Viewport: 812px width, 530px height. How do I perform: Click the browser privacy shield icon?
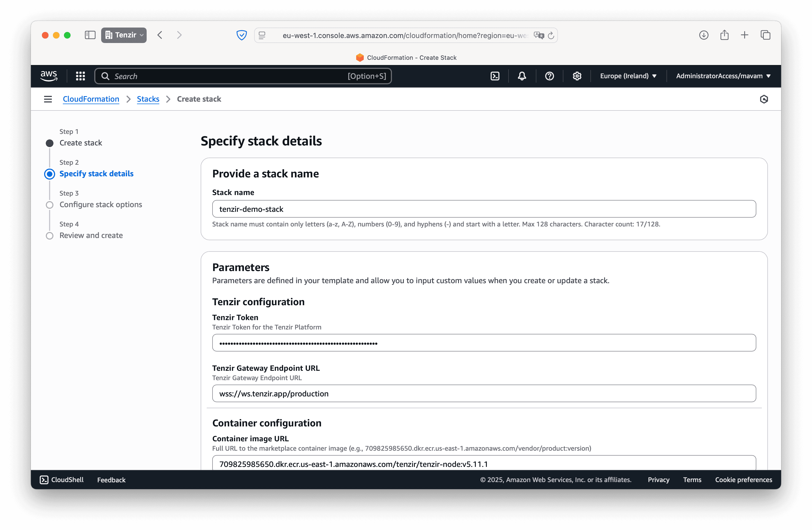241,35
